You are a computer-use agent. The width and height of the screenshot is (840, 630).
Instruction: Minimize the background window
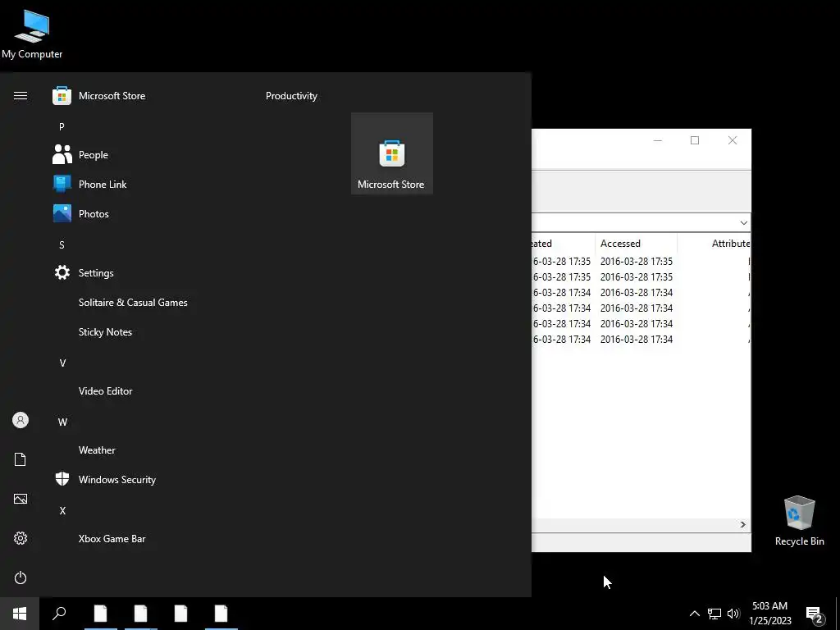[658, 140]
